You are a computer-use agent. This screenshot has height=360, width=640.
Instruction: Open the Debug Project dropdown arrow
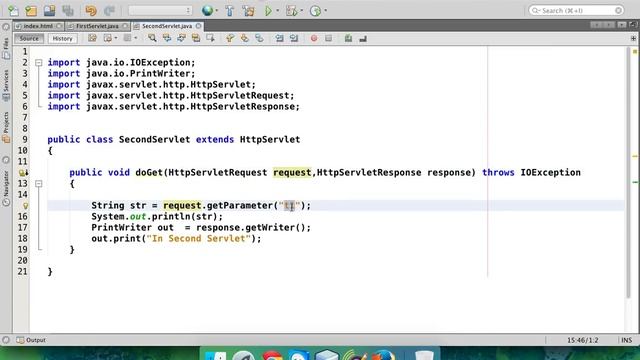(302, 11)
